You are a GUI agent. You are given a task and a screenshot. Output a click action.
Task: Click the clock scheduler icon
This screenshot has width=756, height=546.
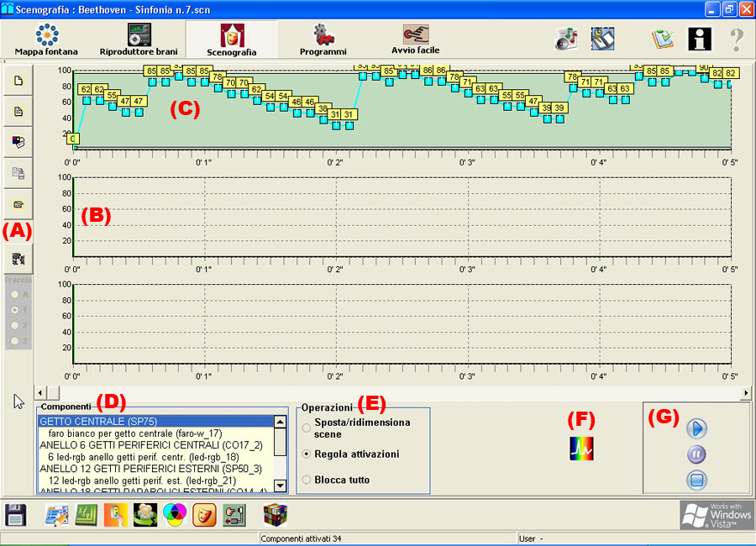point(602,39)
